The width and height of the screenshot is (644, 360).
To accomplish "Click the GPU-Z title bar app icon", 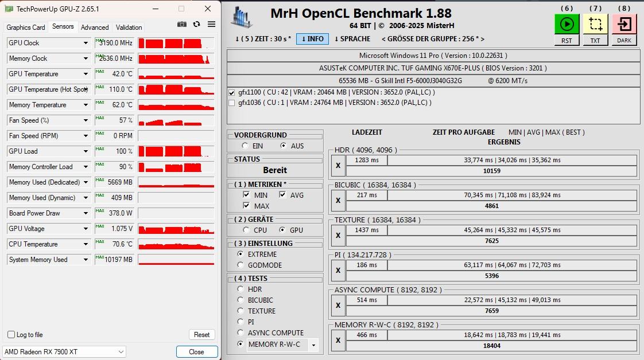I will (9, 9).
